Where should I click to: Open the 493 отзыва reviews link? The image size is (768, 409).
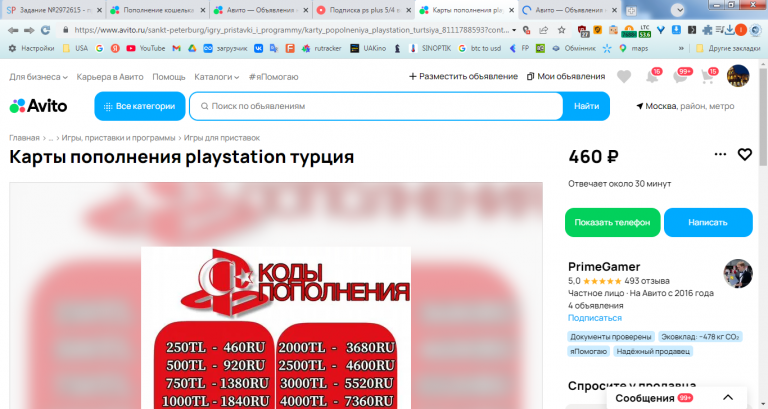(647, 281)
